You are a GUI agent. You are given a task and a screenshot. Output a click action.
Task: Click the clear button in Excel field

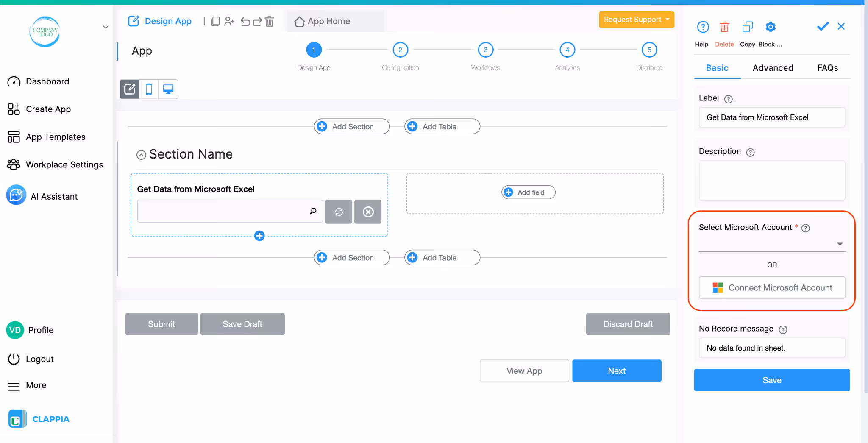click(368, 212)
